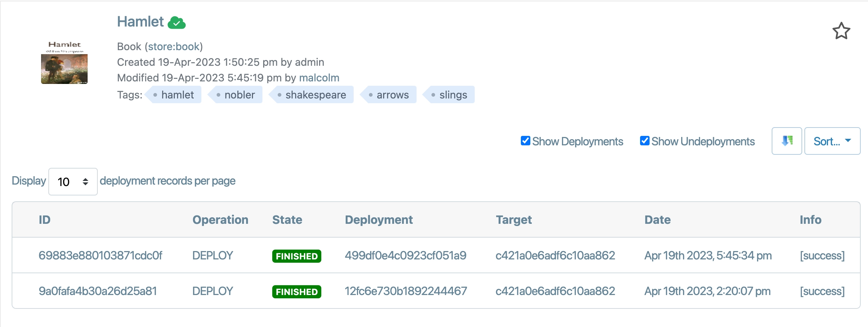Select the hamlet tag

[x=177, y=95]
